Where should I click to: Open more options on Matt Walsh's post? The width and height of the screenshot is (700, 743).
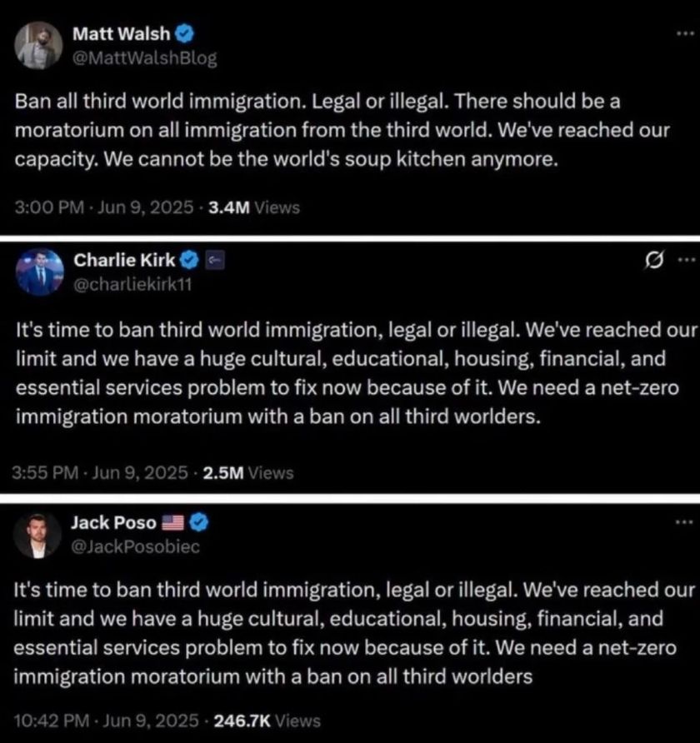pos(683,37)
